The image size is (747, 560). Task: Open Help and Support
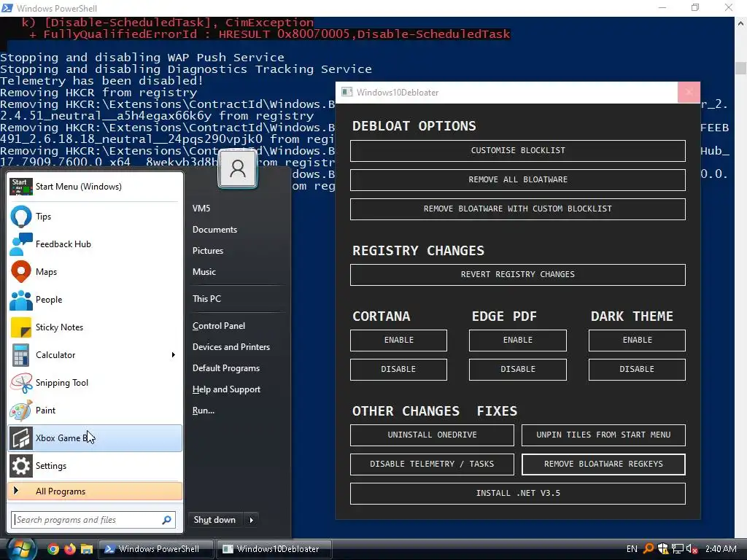226,389
